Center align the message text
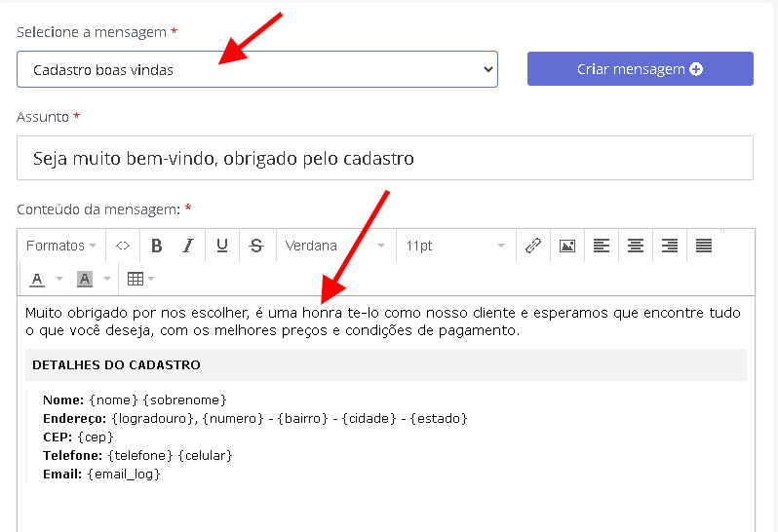 click(636, 246)
